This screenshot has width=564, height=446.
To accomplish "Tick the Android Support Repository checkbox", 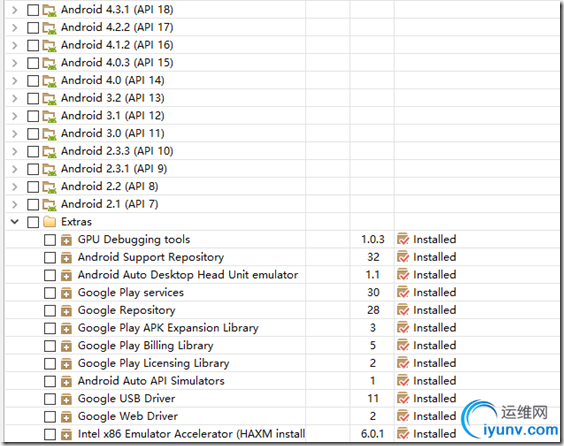I will pyautogui.click(x=50, y=258).
